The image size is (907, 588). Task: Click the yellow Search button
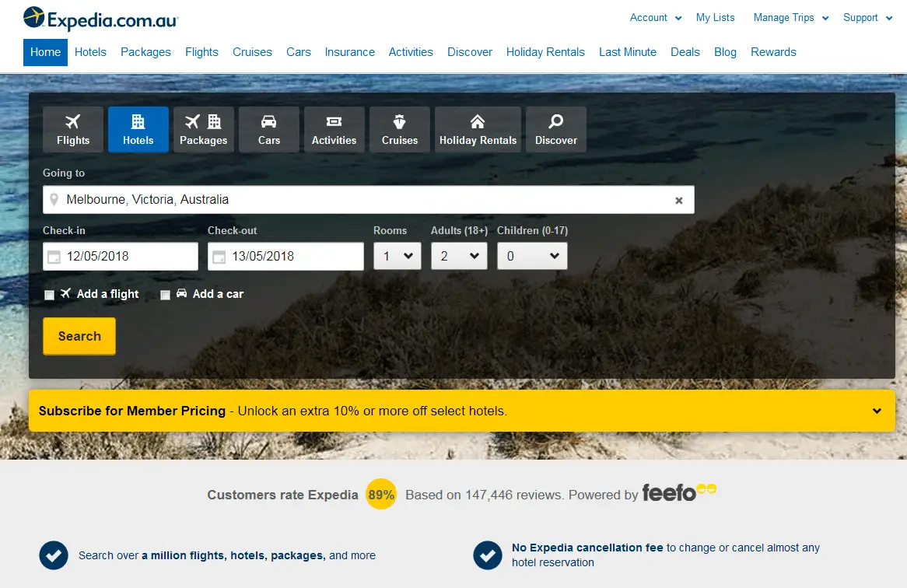click(x=79, y=336)
